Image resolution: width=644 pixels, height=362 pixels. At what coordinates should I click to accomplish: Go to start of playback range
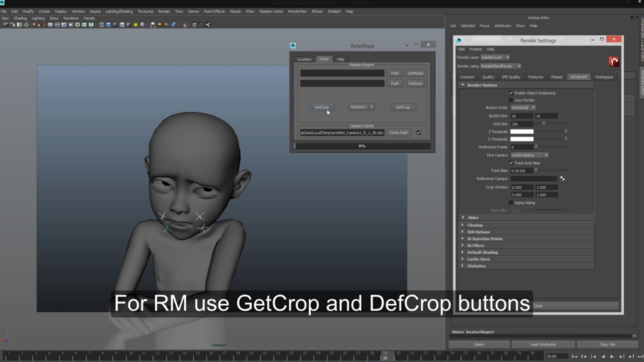(575, 357)
